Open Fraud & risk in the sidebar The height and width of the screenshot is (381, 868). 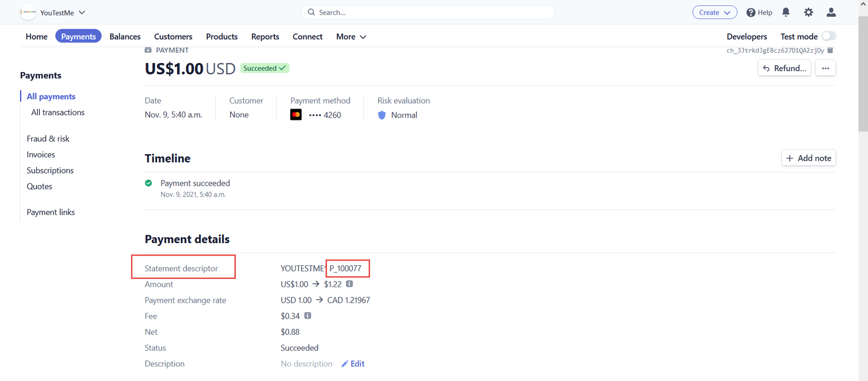click(48, 139)
